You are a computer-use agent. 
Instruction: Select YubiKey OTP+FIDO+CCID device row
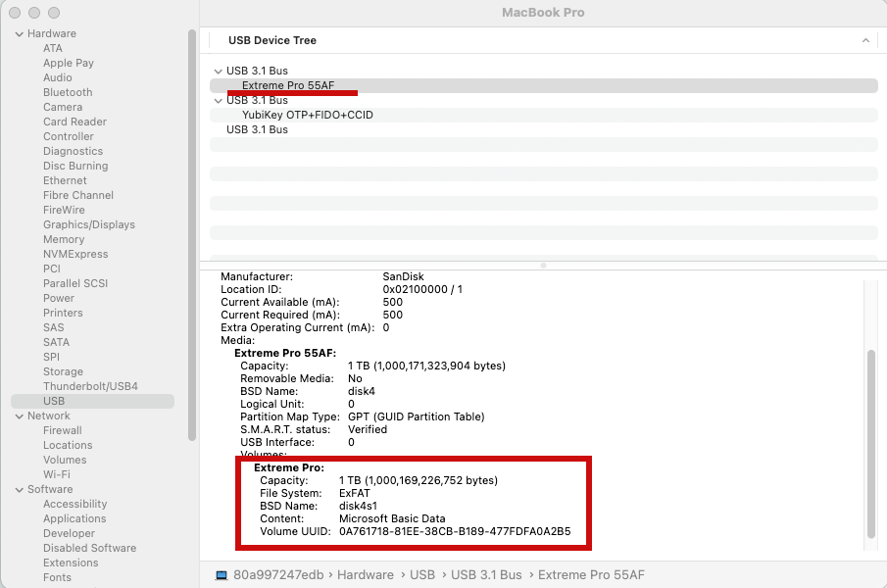click(x=544, y=116)
